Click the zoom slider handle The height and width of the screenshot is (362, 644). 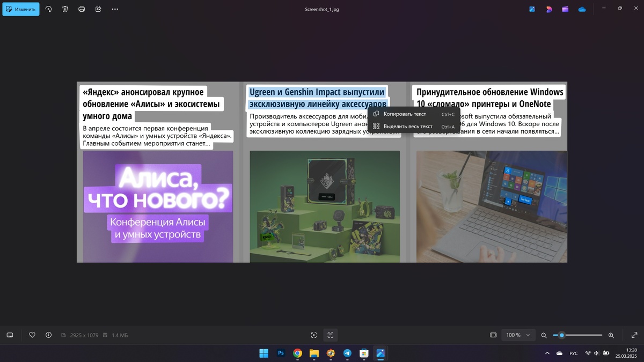(x=561, y=335)
